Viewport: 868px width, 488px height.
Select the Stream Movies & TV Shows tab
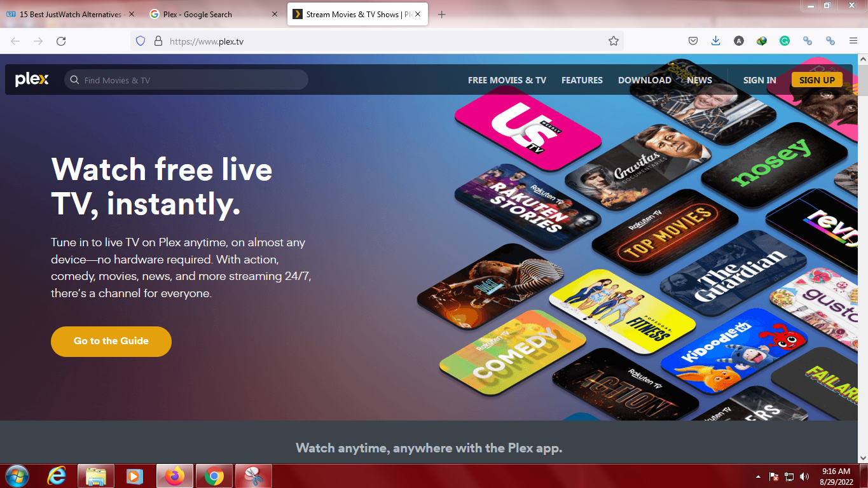click(x=357, y=14)
